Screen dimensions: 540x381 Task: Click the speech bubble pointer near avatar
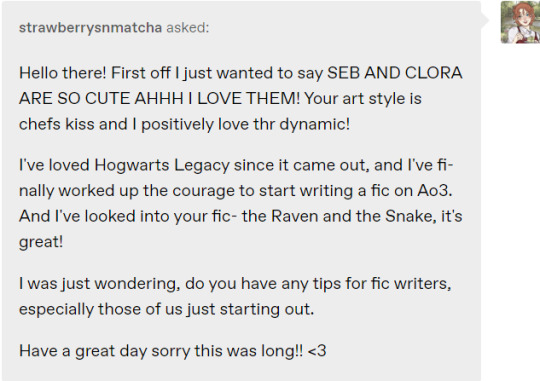[484, 20]
